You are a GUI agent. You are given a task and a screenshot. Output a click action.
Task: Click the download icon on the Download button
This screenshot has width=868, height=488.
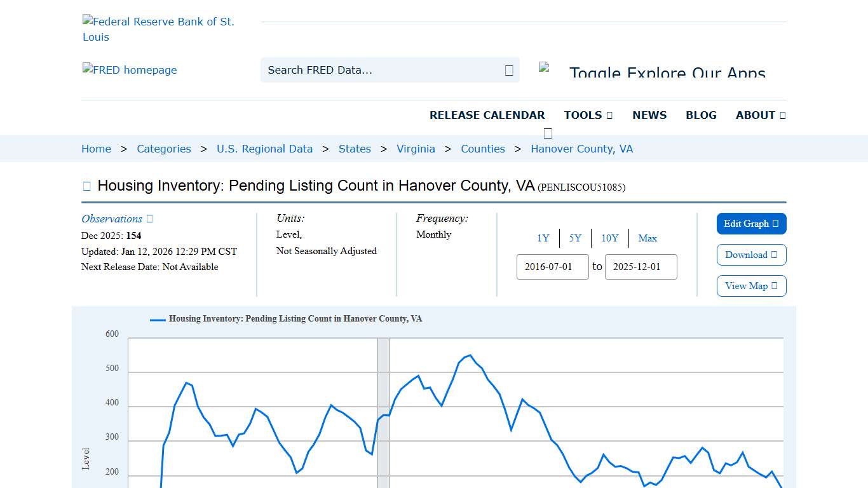pos(774,255)
